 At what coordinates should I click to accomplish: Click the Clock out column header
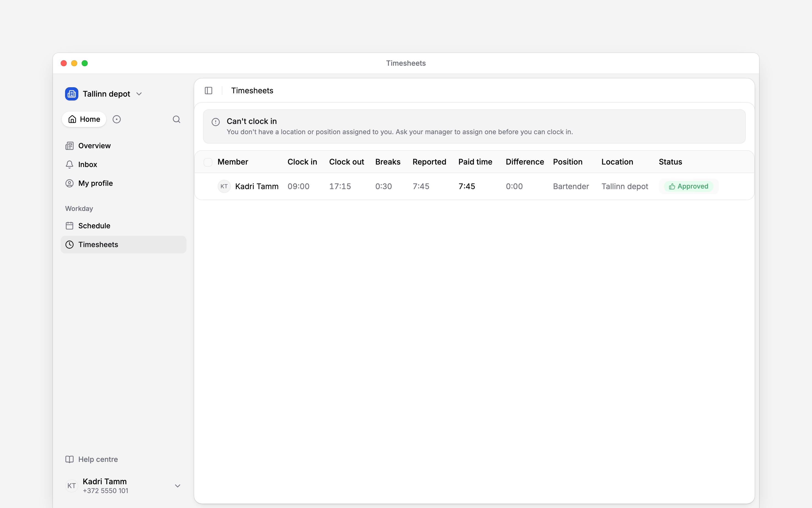pyautogui.click(x=347, y=162)
